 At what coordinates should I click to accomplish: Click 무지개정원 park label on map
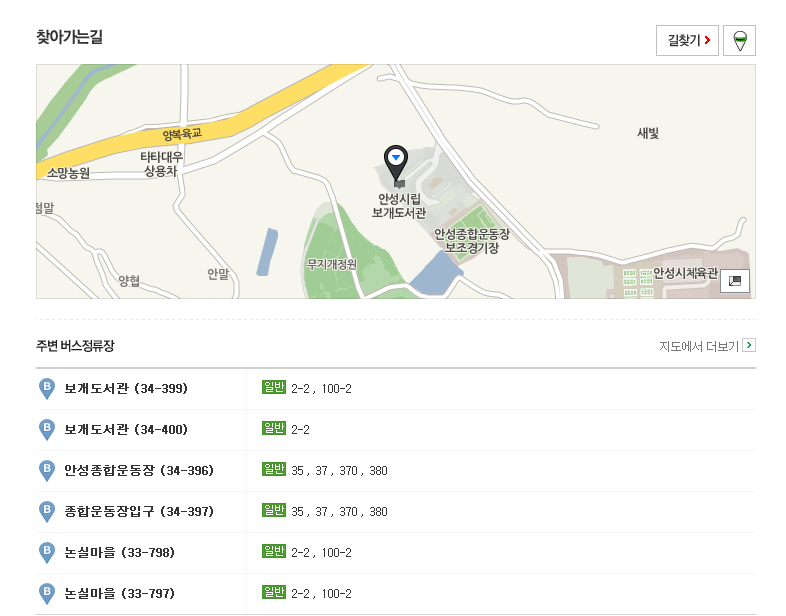click(331, 264)
